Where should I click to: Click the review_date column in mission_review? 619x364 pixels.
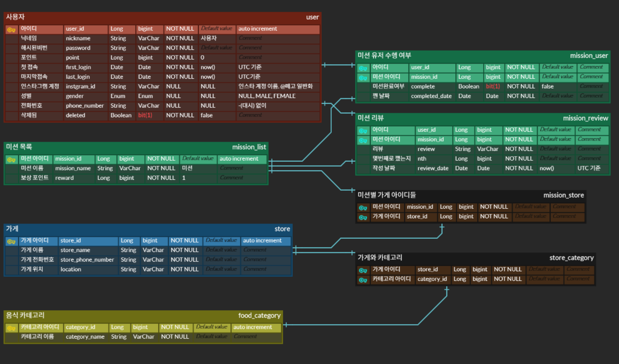click(x=433, y=168)
